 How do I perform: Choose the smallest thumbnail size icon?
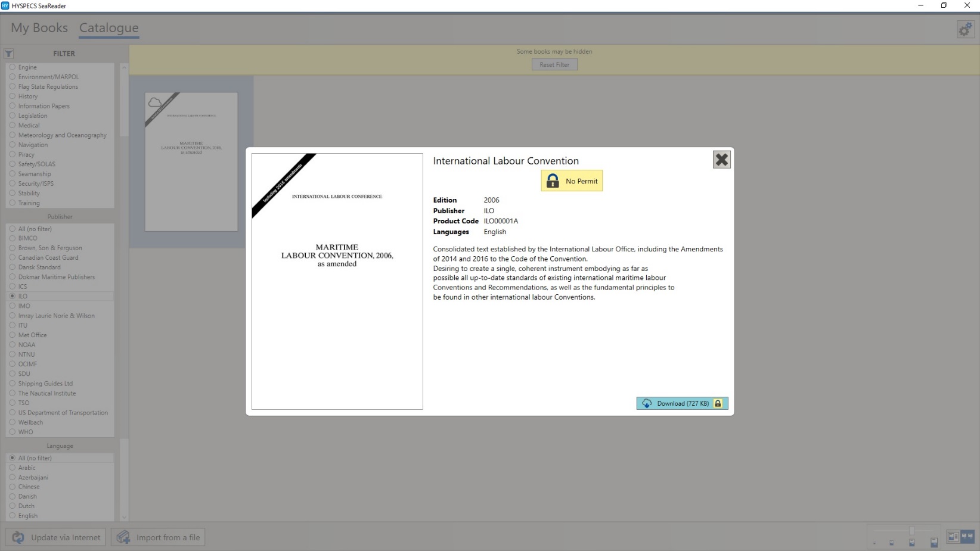coord(874,543)
